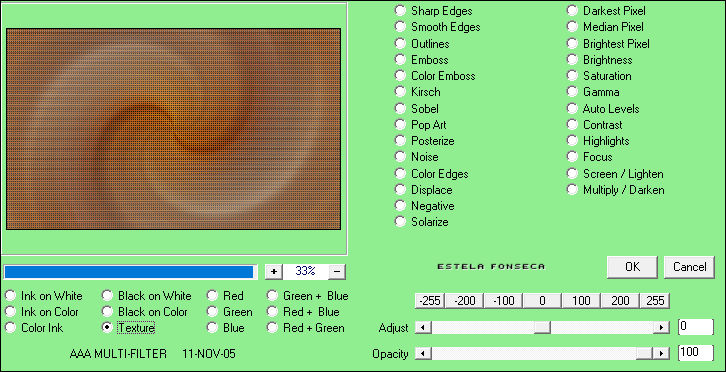Select Multiply / Darken option
The width and height of the screenshot is (726, 372).
(x=616, y=189)
